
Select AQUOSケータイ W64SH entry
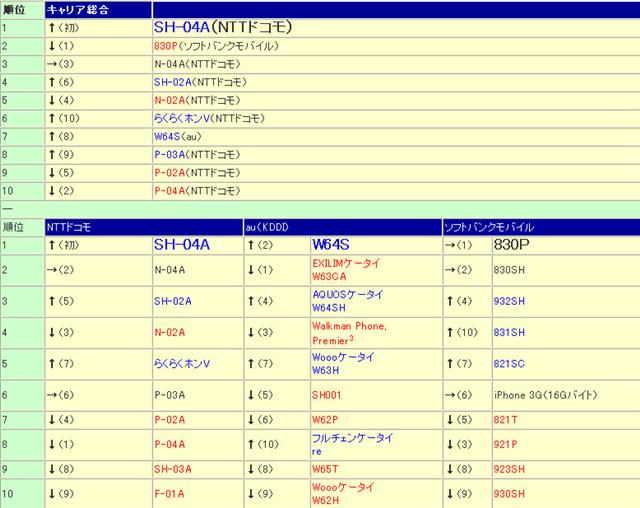click(348, 301)
